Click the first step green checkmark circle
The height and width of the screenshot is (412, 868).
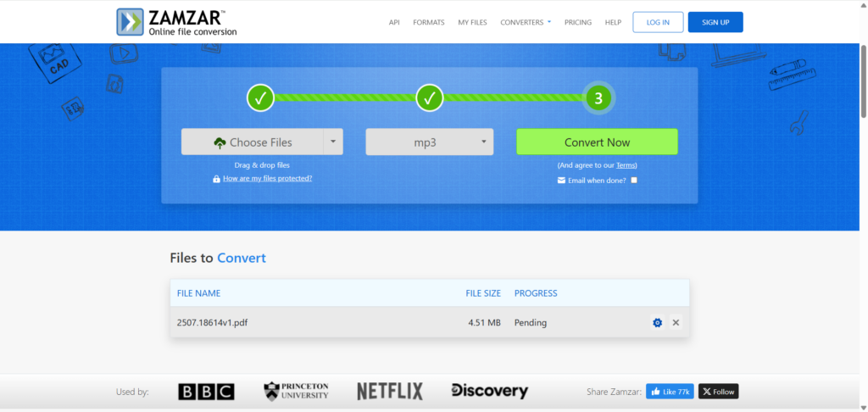pyautogui.click(x=261, y=98)
